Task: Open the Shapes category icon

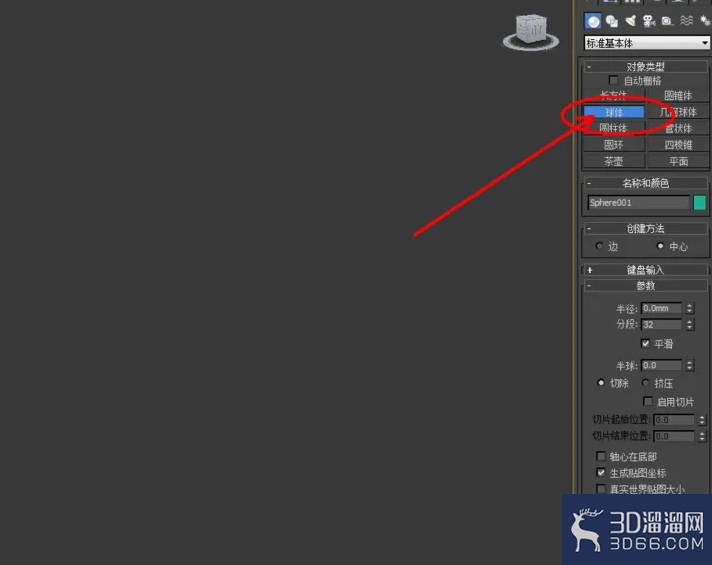Action: tap(612, 21)
